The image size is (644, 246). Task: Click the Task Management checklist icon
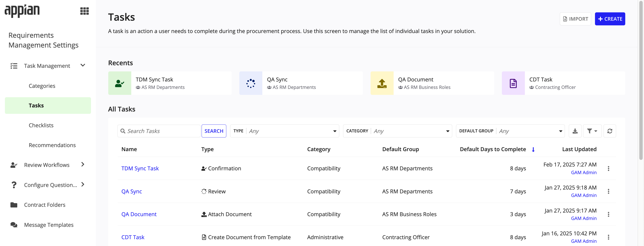click(x=14, y=66)
